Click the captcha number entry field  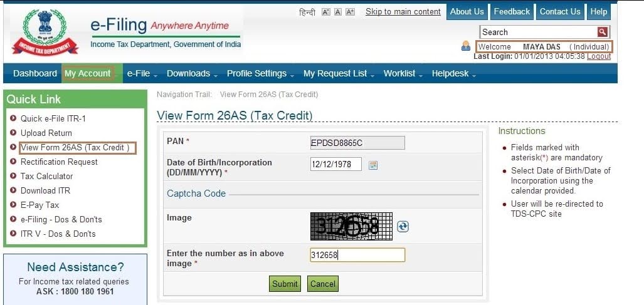[357, 255]
